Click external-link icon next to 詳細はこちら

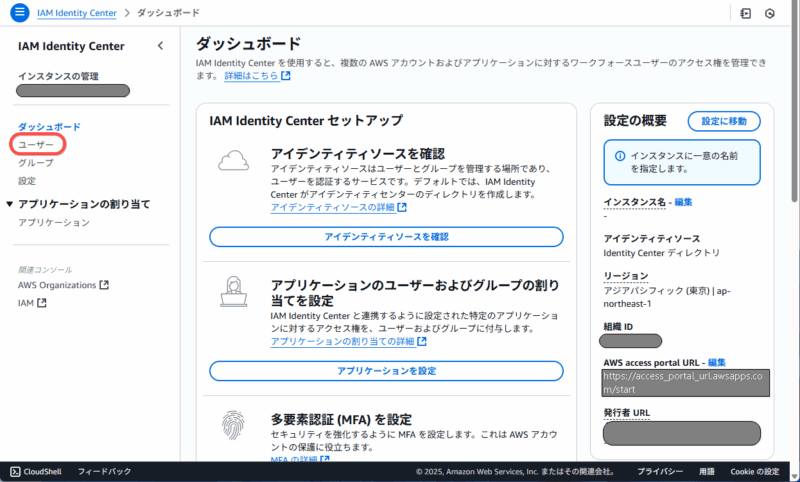tap(286, 75)
